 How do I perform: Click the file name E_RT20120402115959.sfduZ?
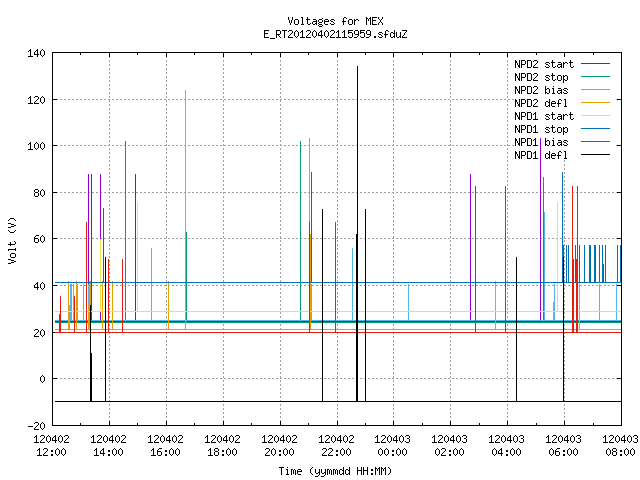pyautogui.click(x=335, y=34)
